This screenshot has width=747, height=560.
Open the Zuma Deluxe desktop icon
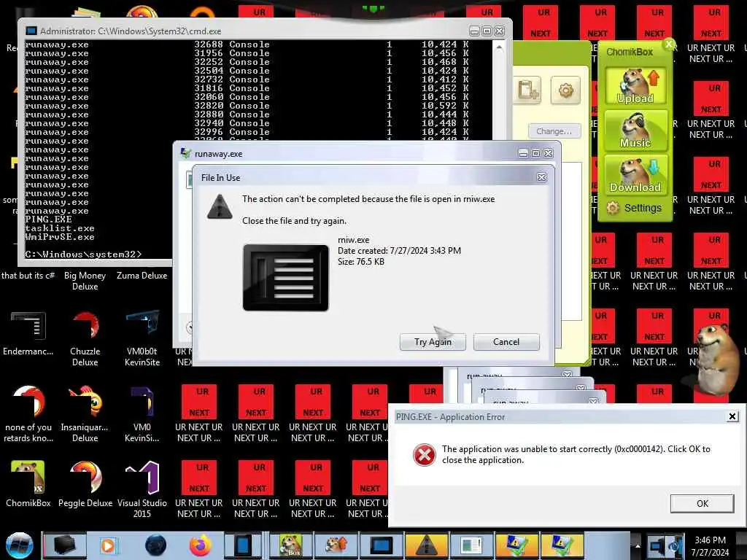tap(142, 276)
